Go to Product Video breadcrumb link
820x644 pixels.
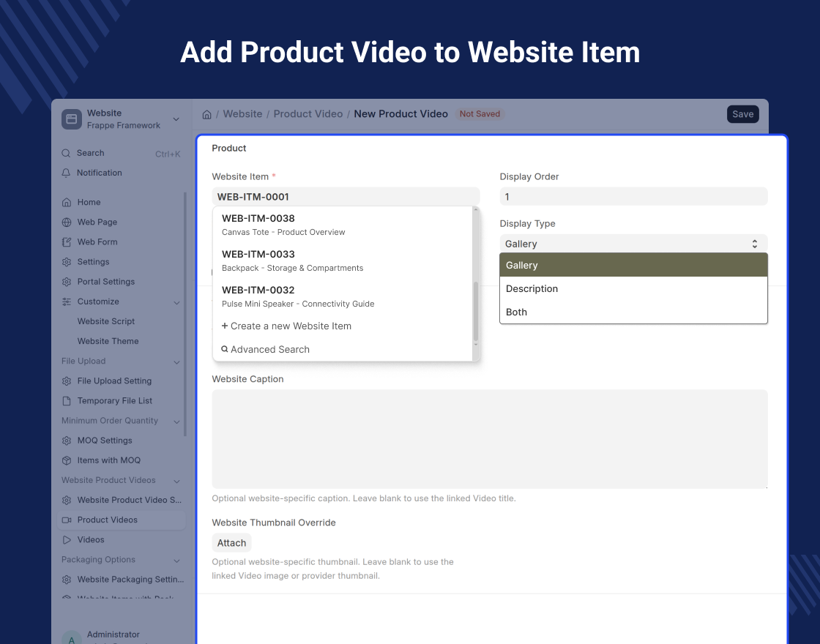pos(308,114)
